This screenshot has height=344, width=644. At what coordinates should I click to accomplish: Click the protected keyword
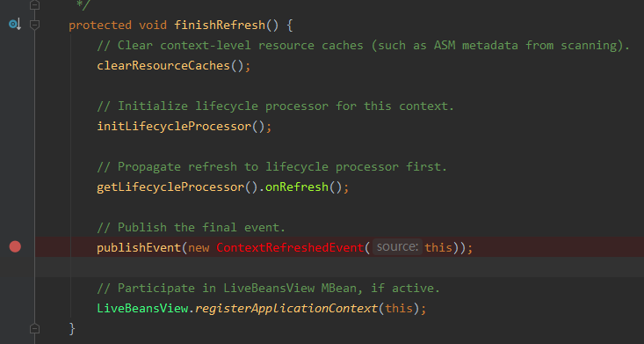pos(100,26)
